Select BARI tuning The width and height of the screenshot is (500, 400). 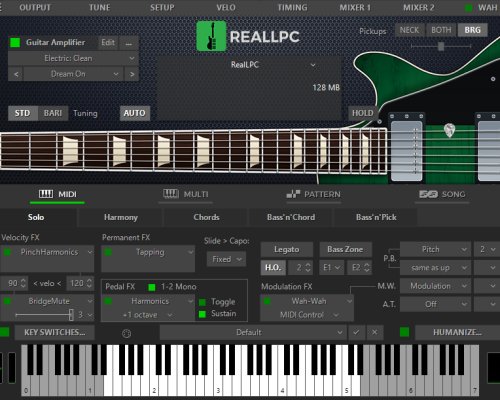pos(53,113)
